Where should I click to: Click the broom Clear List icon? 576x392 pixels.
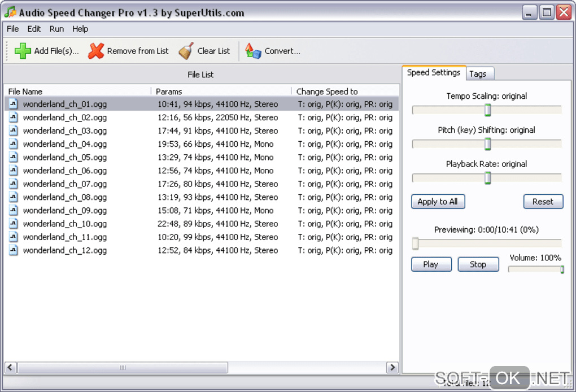(186, 51)
